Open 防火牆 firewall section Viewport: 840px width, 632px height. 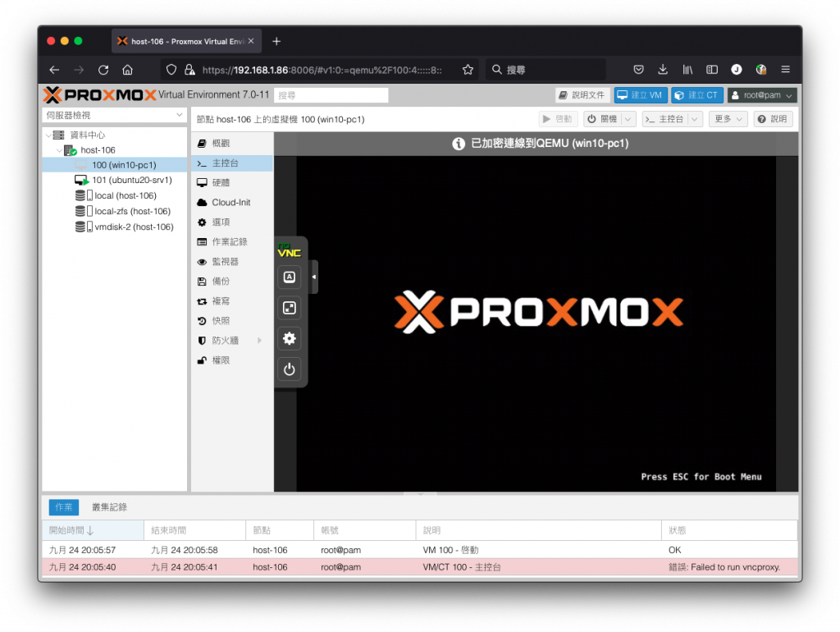point(232,341)
